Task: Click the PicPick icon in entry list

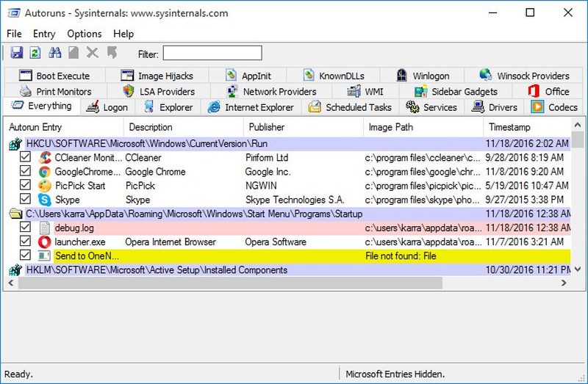Action: pyautogui.click(x=45, y=186)
